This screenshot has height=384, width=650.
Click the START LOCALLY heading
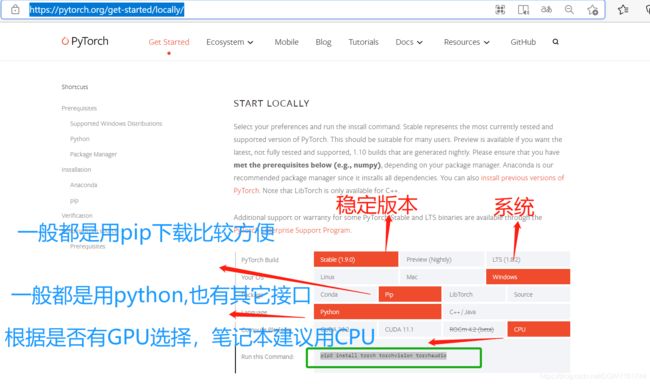(271, 103)
